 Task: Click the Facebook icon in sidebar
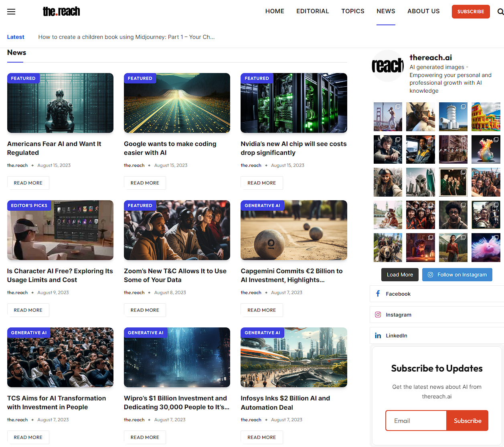click(378, 294)
